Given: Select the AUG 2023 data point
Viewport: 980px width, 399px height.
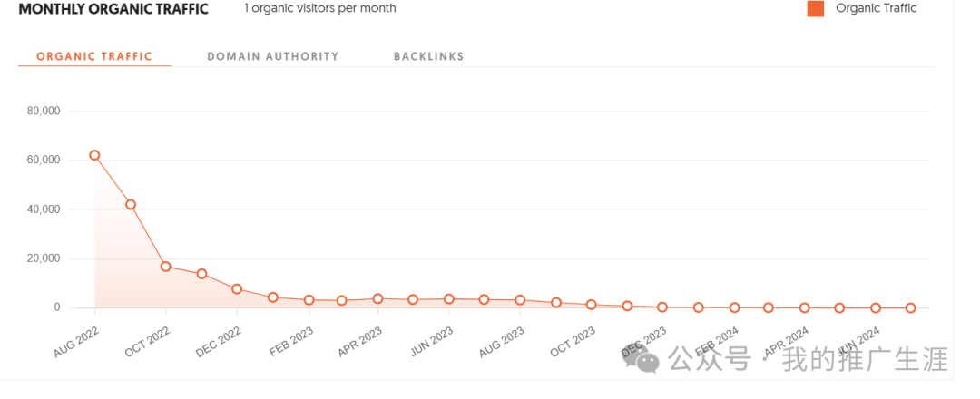Looking at the screenshot, I should [520, 300].
